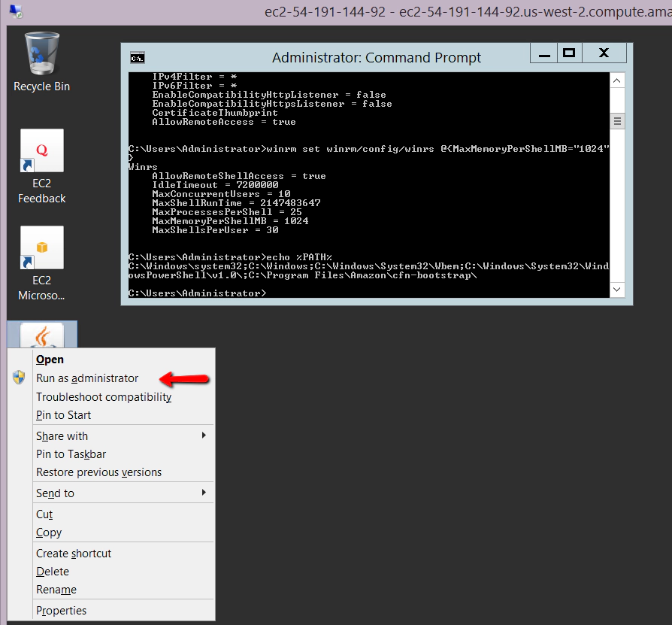Screen dimensions: 672x625
Task: Expand the Share with submenu
Action: (x=62, y=435)
